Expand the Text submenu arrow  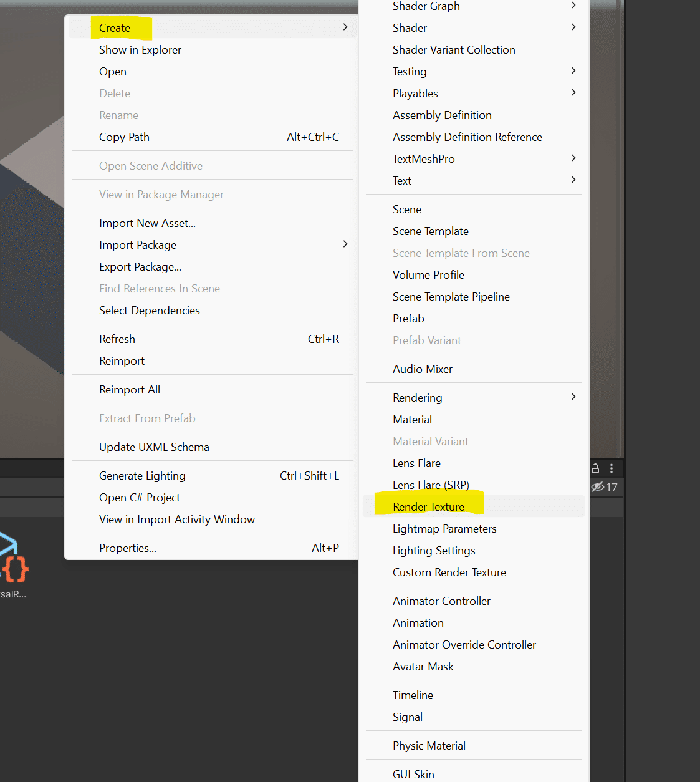pyautogui.click(x=573, y=180)
